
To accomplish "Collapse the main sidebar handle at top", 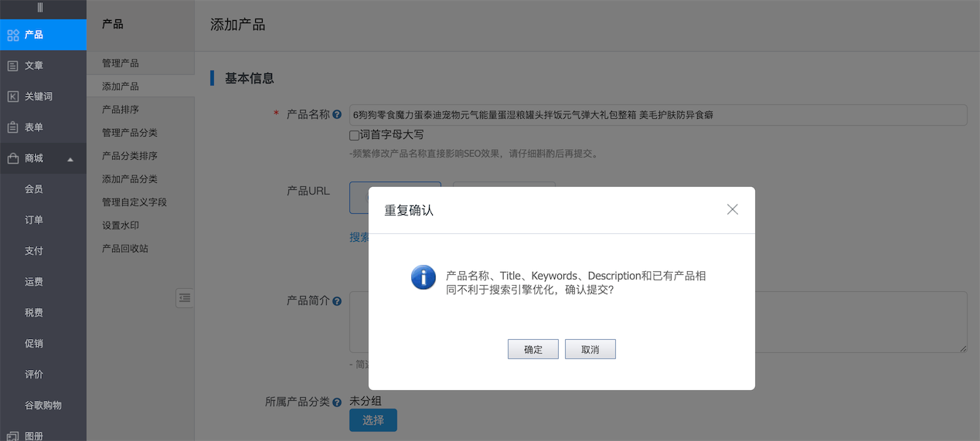I will pyautogui.click(x=40, y=8).
